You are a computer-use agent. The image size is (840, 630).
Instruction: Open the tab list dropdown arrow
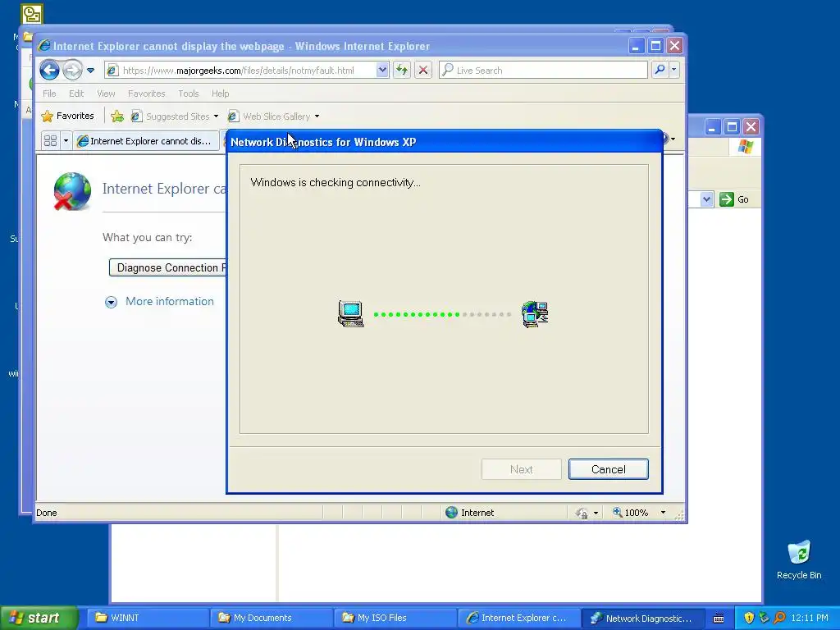[x=66, y=141]
